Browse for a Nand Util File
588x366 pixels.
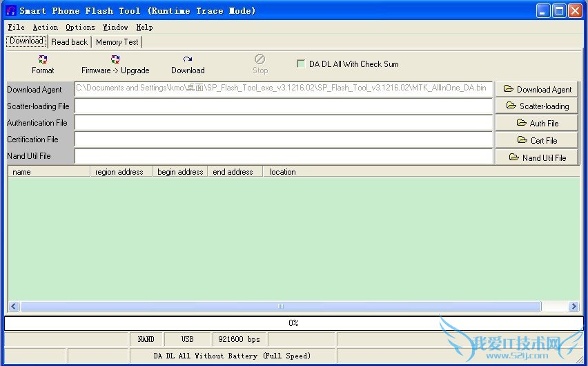536,157
